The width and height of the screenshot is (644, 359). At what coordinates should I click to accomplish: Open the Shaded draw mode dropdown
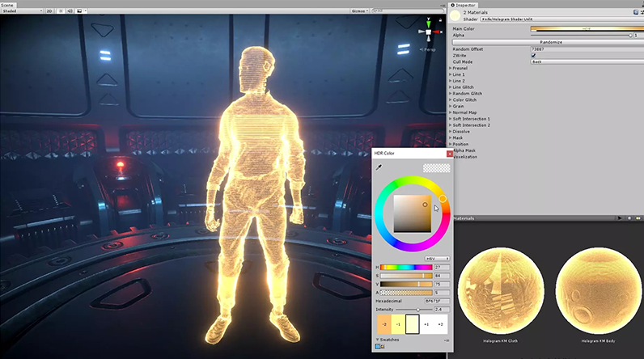click(x=22, y=11)
